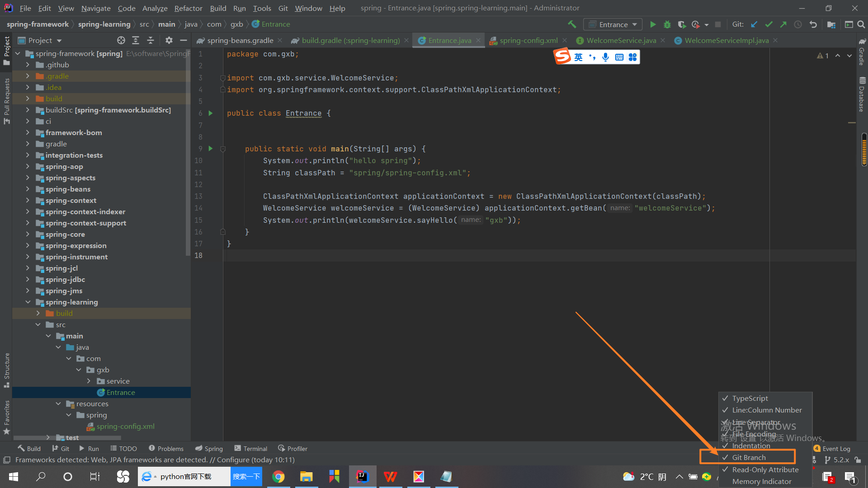Click the Windows Start button
This screenshot has height=488, width=868.
[13, 477]
